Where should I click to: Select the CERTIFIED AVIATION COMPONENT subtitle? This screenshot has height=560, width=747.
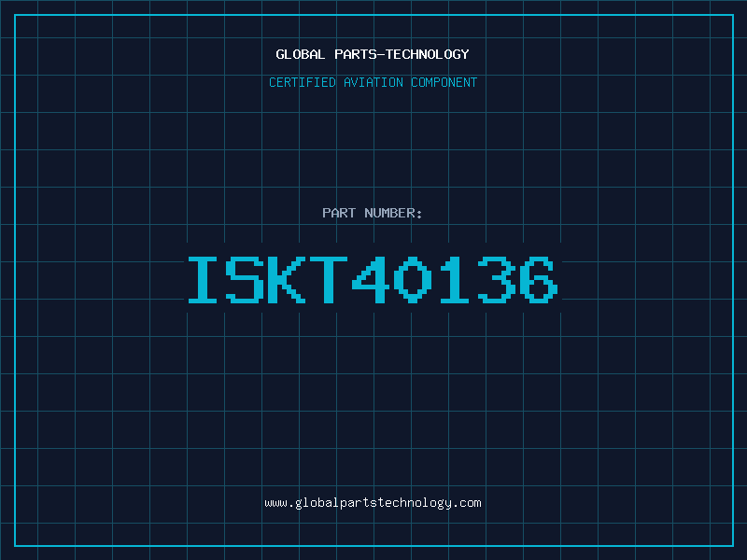click(373, 82)
